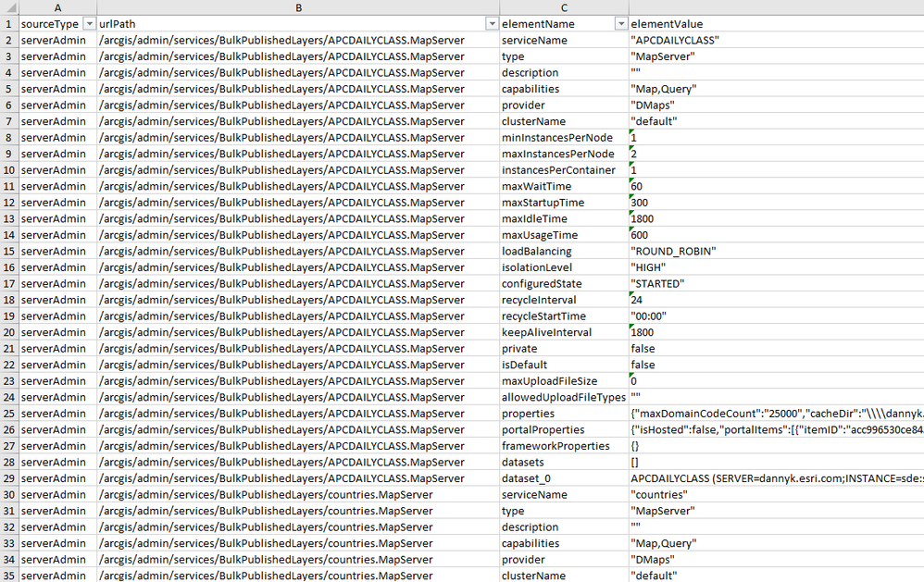This screenshot has width=924, height=582.
Task: Select the type cell in row 3
Action: point(564,56)
